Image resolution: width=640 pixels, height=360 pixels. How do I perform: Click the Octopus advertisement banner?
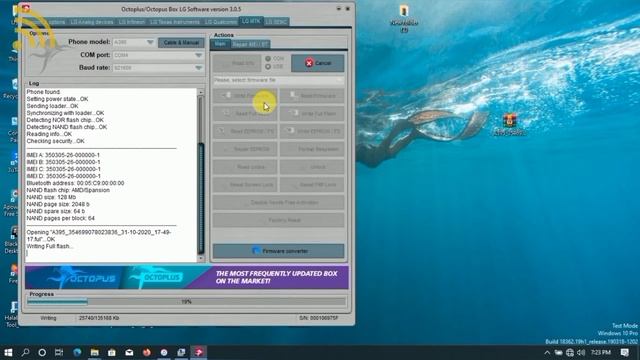pyautogui.click(x=187, y=277)
